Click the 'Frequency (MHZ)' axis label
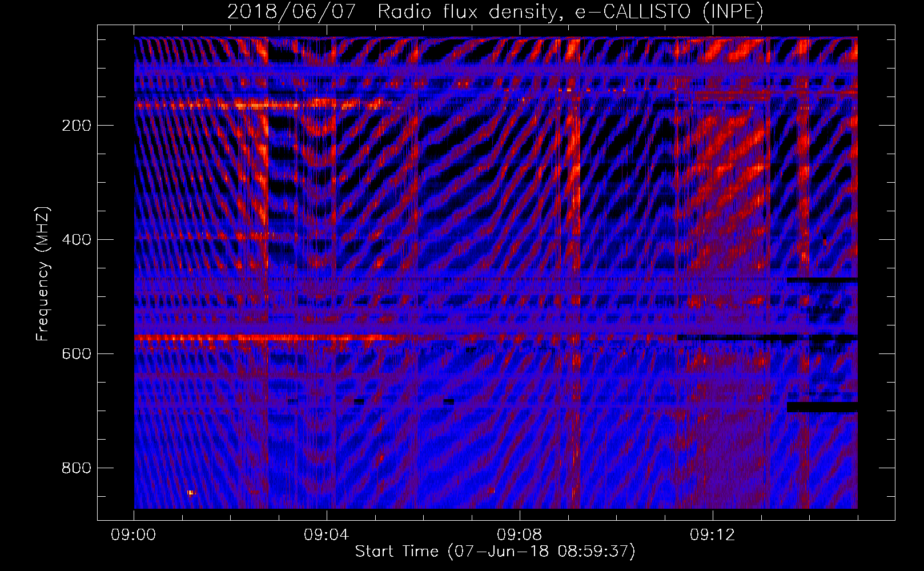The image size is (924, 571). [43, 274]
